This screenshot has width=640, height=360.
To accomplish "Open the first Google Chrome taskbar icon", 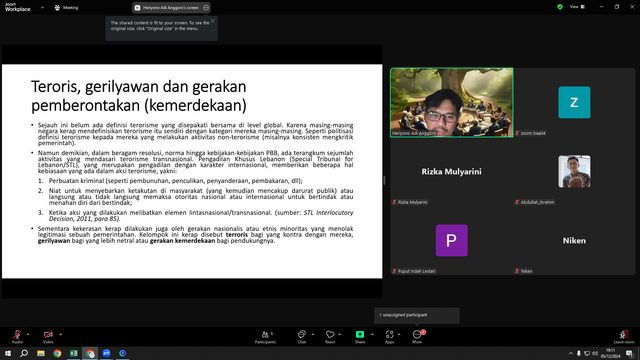I will coord(57,353).
